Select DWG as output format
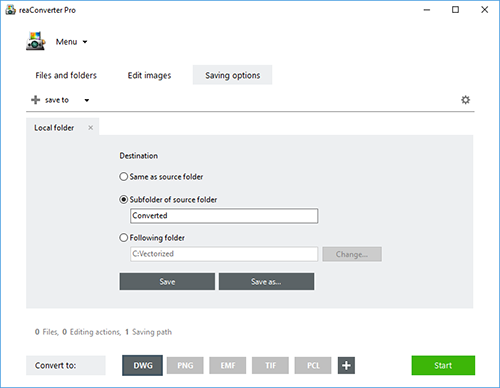This screenshot has height=388, width=500. tap(143, 365)
